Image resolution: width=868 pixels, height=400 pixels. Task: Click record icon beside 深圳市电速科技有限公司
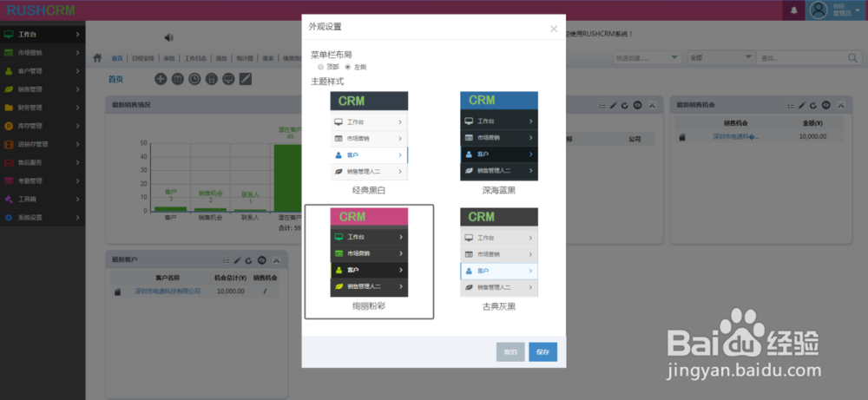117,292
